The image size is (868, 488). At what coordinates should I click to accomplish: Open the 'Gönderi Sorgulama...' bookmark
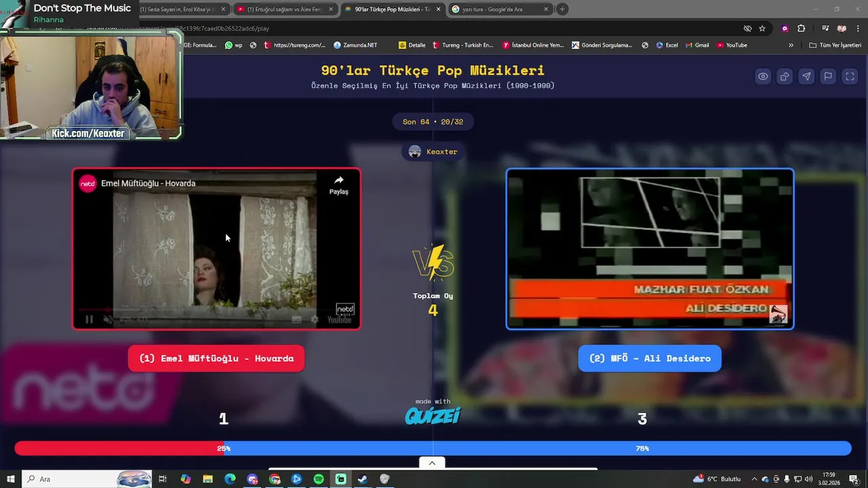[x=602, y=45]
